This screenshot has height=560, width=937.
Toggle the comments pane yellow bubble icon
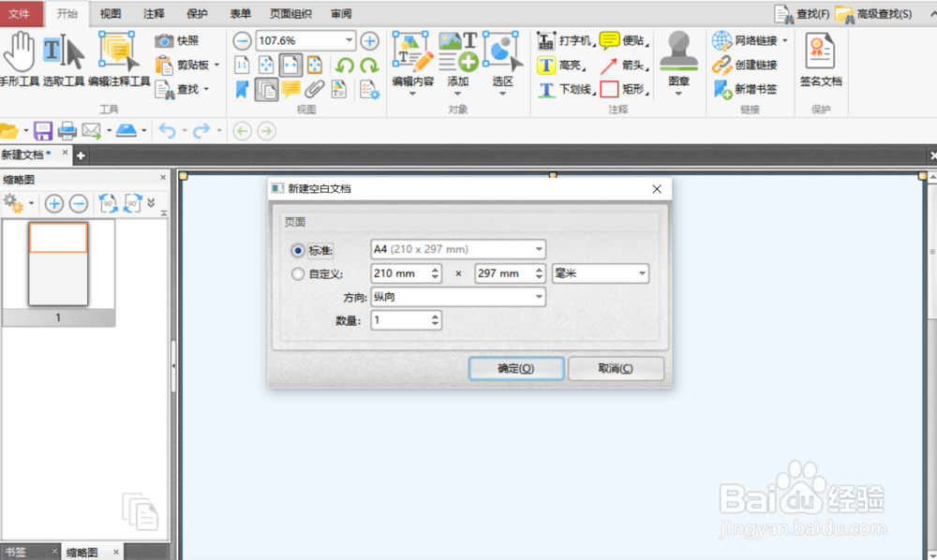click(x=290, y=90)
